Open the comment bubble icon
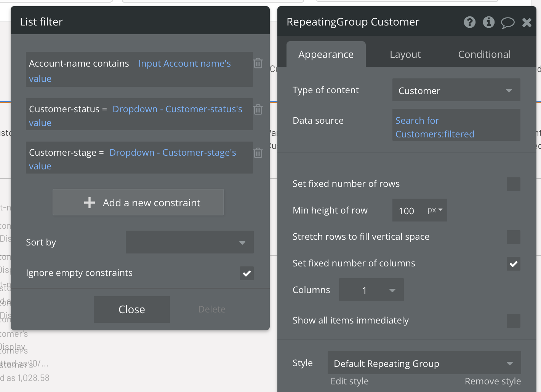The width and height of the screenshot is (541, 392). [507, 23]
